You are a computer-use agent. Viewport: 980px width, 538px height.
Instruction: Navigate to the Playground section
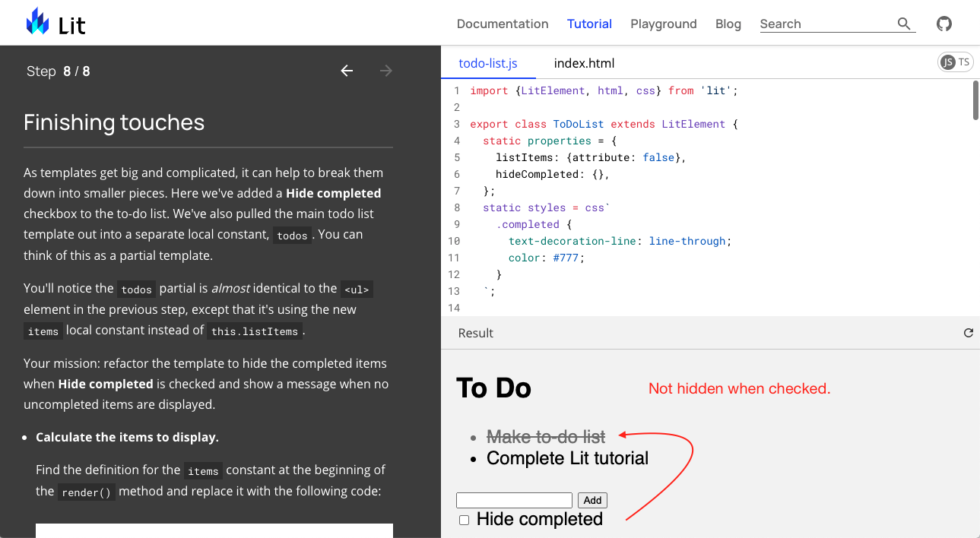(x=663, y=24)
